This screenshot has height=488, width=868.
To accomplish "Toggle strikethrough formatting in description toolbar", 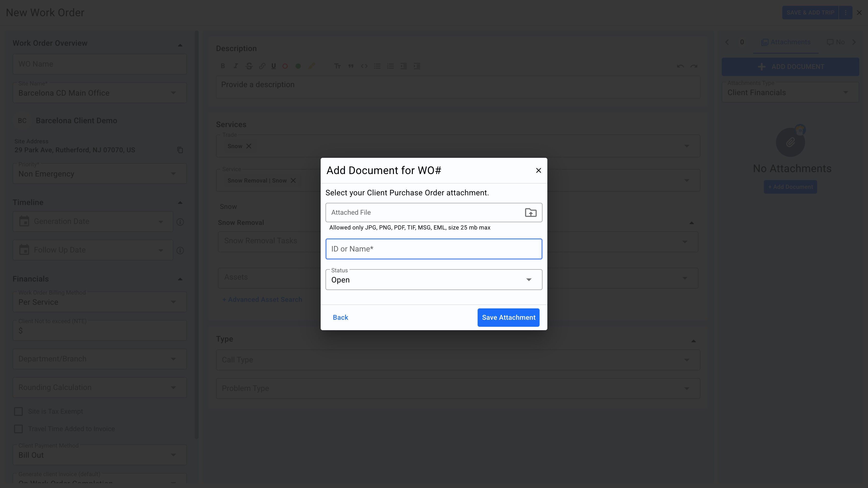I will (249, 66).
